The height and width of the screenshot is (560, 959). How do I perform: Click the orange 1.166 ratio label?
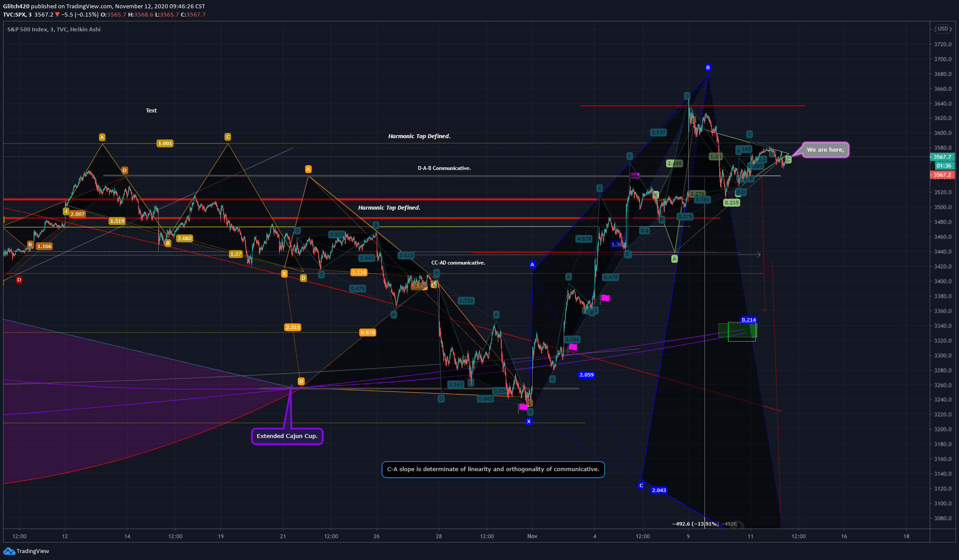pyautogui.click(x=44, y=246)
